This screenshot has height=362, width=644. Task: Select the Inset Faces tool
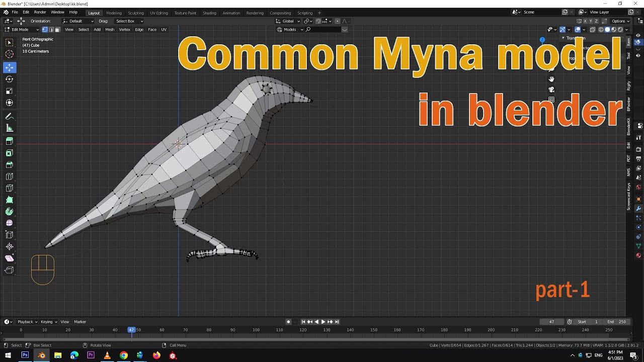pyautogui.click(x=9, y=153)
